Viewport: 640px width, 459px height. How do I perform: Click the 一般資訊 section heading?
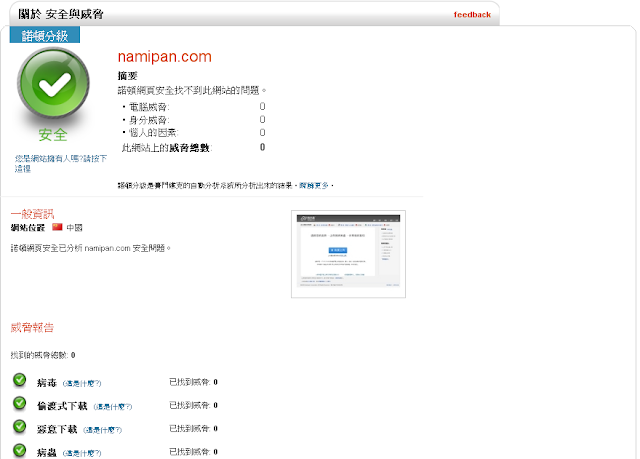coord(32,214)
